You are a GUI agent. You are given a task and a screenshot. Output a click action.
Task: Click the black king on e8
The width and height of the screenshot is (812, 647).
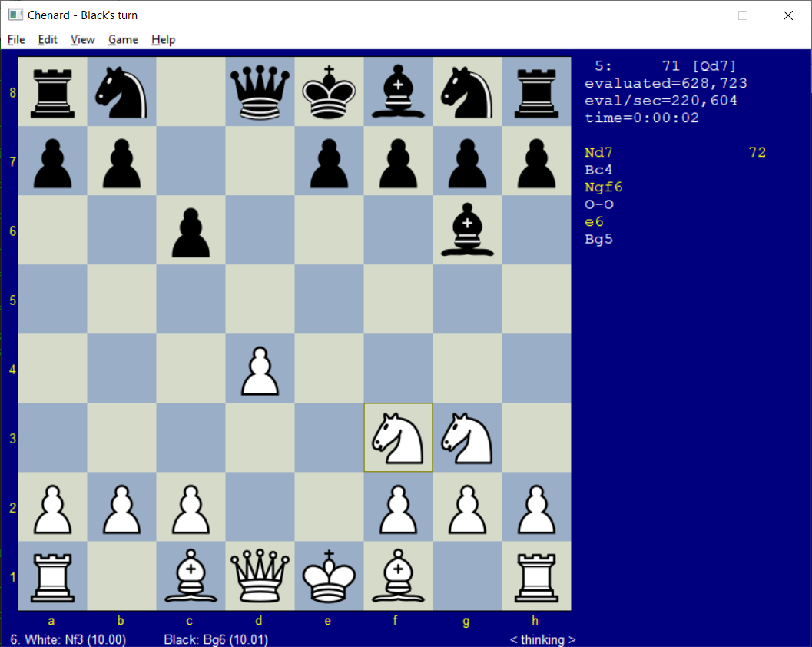[x=329, y=92]
